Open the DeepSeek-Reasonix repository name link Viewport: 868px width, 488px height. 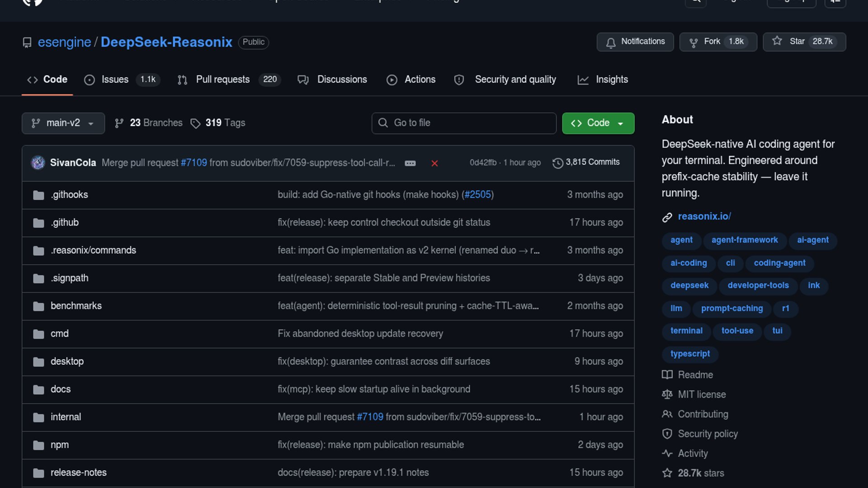166,42
